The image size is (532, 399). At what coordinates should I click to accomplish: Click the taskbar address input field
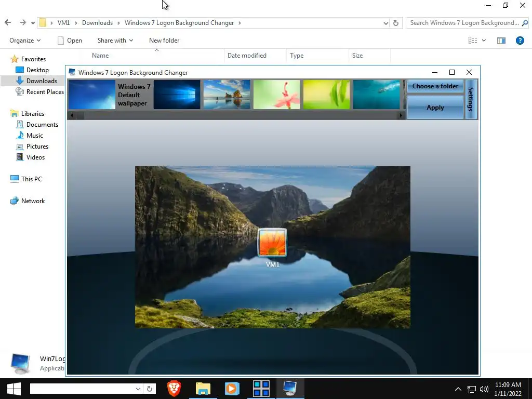(x=82, y=389)
